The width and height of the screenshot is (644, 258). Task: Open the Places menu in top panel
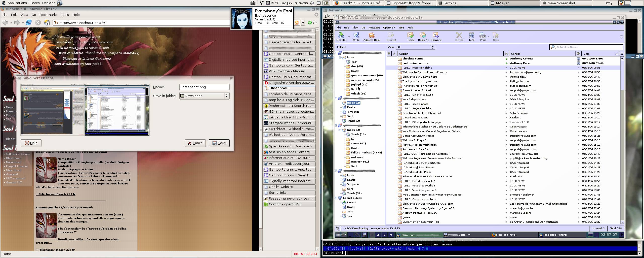tap(34, 3)
